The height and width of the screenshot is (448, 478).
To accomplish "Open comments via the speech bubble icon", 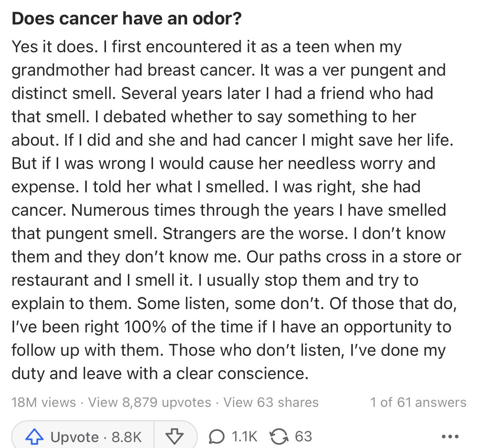I will coord(216,437).
